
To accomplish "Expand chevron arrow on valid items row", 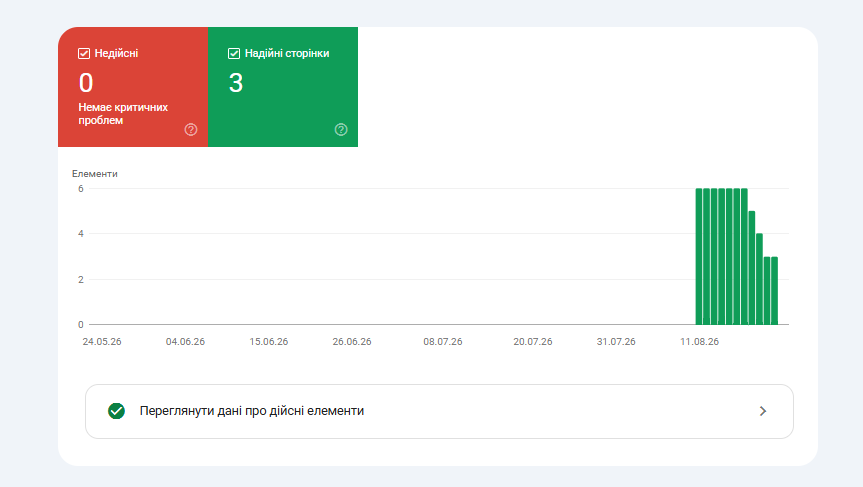I will click(763, 411).
